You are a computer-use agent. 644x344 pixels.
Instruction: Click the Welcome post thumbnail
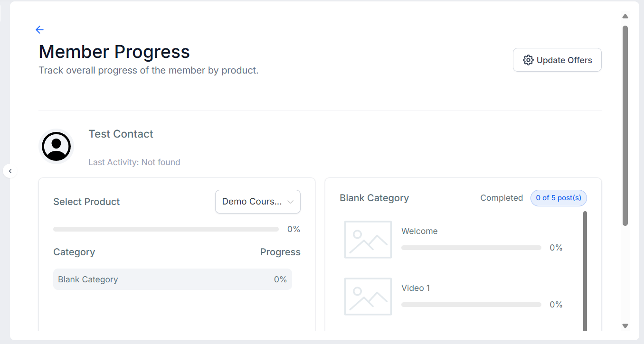pyautogui.click(x=368, y=240)
